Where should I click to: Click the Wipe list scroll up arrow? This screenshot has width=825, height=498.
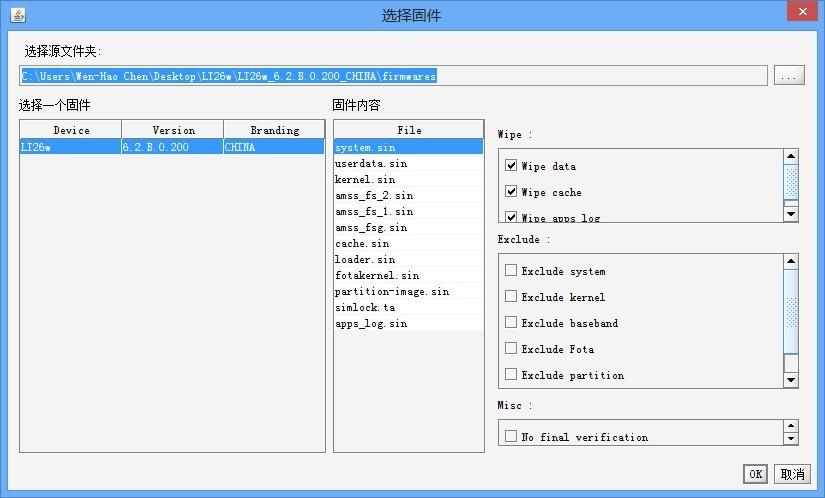791,156
